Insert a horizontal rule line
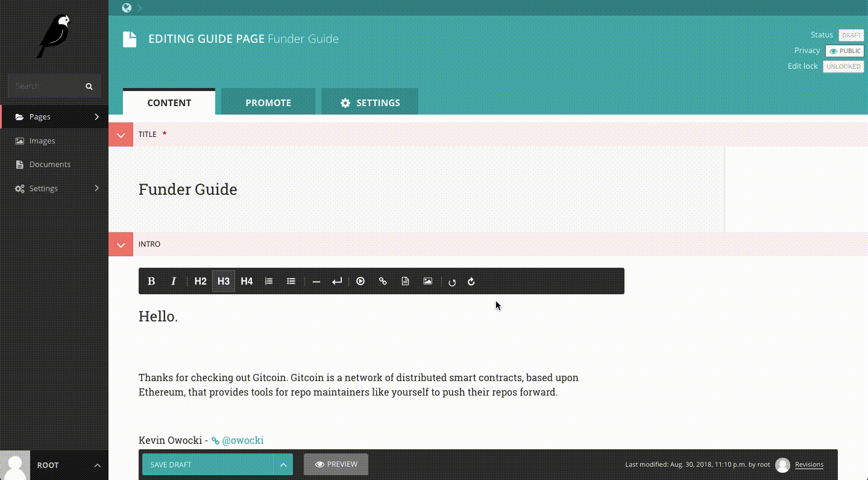Image resolution: width=868 pixels, height=480 pixels. [x=316, y=281]
